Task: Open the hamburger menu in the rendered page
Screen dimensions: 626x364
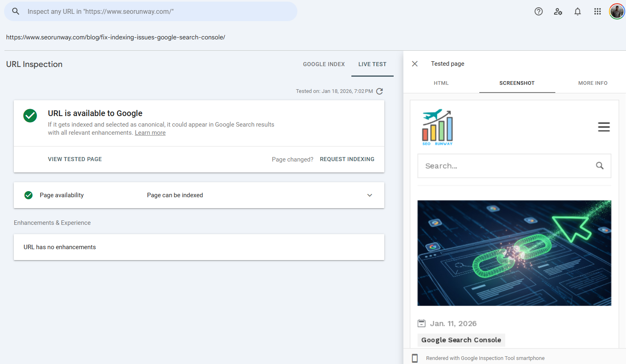Action: click(604, 127)
